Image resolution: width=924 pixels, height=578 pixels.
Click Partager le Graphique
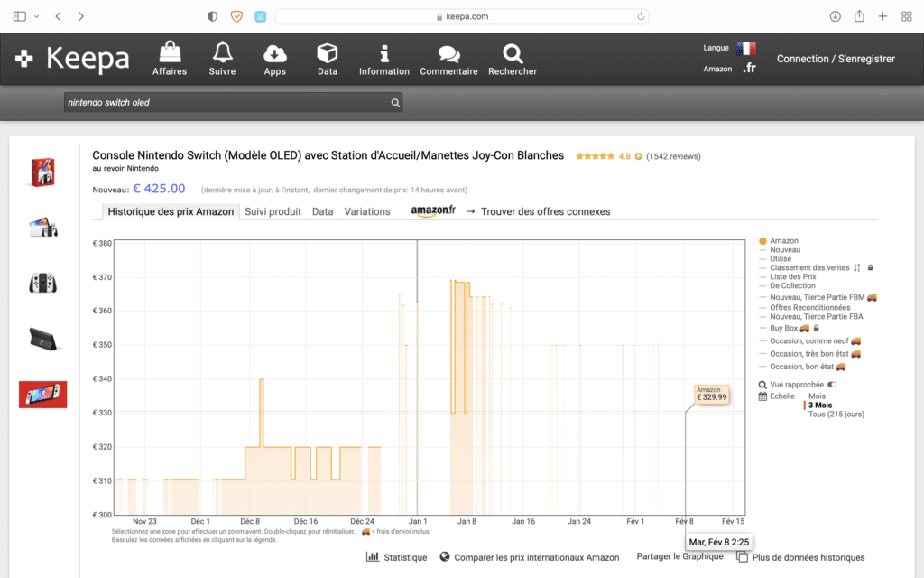pyautogui.click(x=679, y=556)
